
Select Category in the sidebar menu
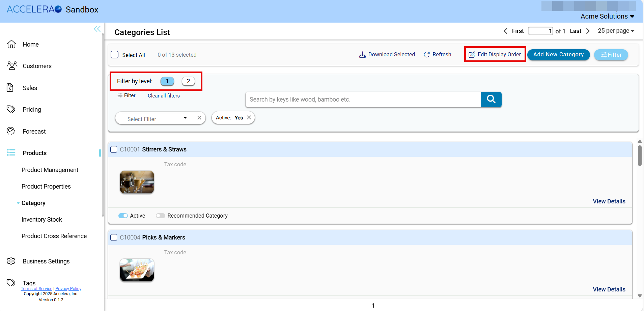point(33,203)
